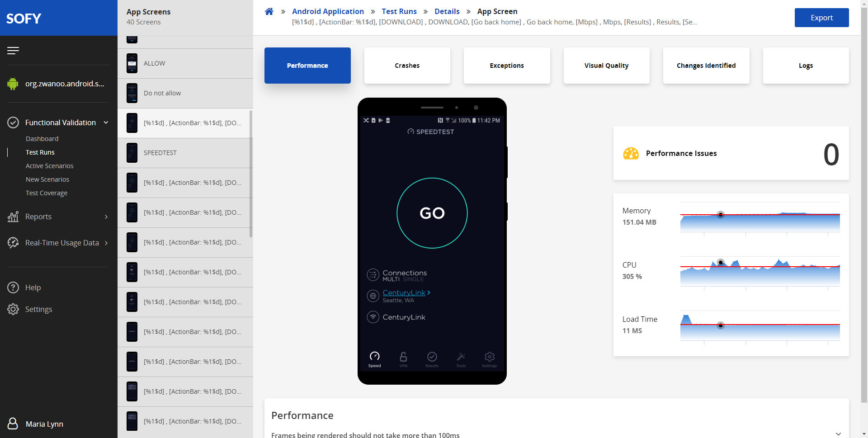Click the Settings icon in phone preview
The height and width of the screenshot is (438, 868).
pos(489,359)
